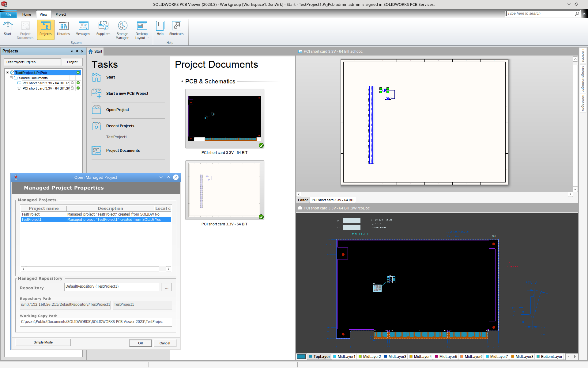Click Start a new PCB Project icon

96,94
